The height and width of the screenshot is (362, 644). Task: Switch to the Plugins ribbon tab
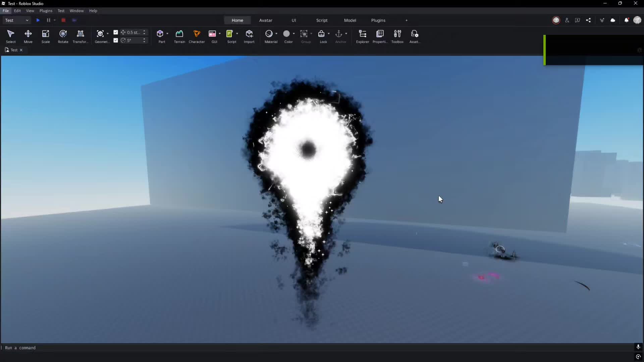[378, 20]
